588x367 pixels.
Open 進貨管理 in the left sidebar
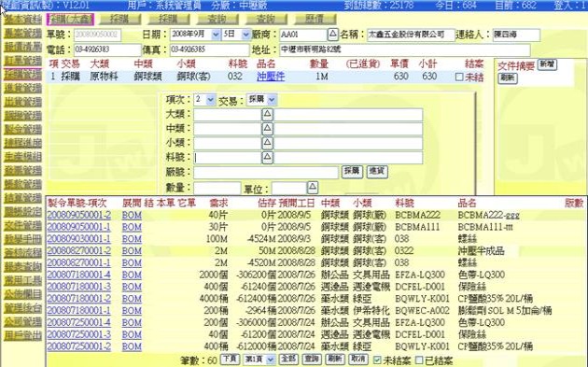(22, 88)
